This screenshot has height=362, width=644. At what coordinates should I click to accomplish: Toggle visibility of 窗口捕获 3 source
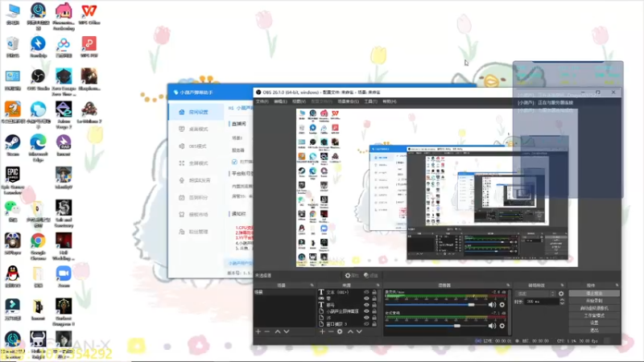pos(366,324)
